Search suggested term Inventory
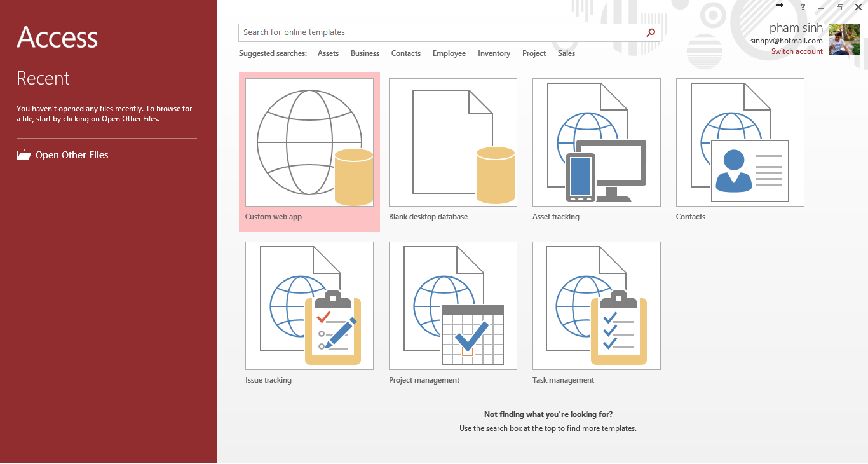This screenshot has width=868, height=464. pyautogui.click(x=494, y=53)
